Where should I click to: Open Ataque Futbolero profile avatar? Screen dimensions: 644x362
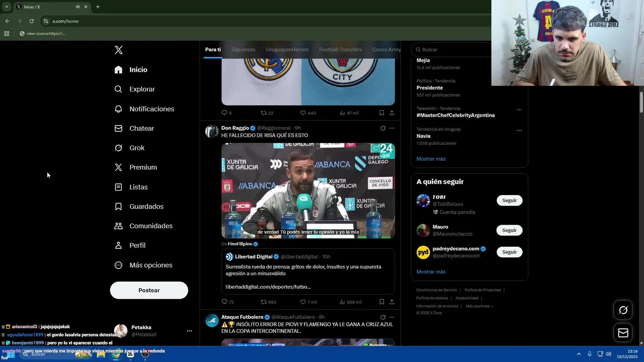tap(212, 320)
